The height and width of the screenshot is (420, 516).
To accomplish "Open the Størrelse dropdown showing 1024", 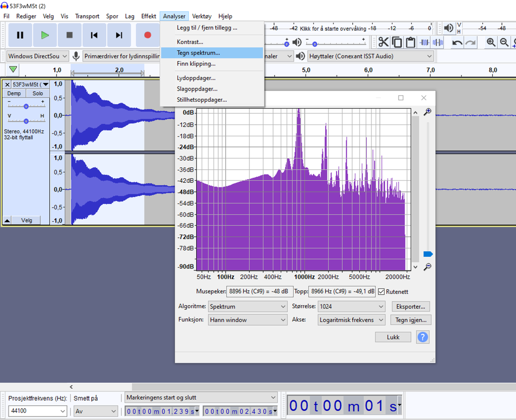I will [x=351, y=306].
